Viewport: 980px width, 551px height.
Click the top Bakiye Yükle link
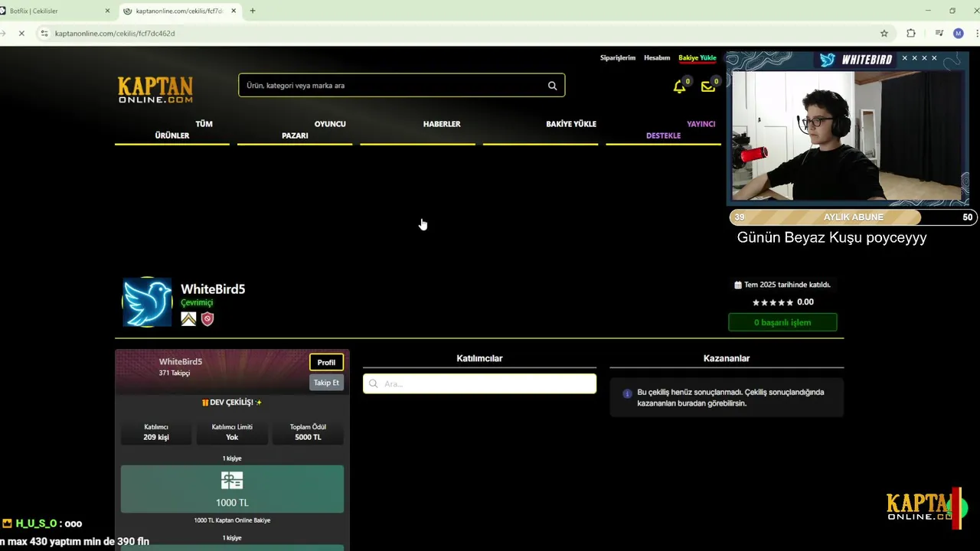tap(697, 58)
